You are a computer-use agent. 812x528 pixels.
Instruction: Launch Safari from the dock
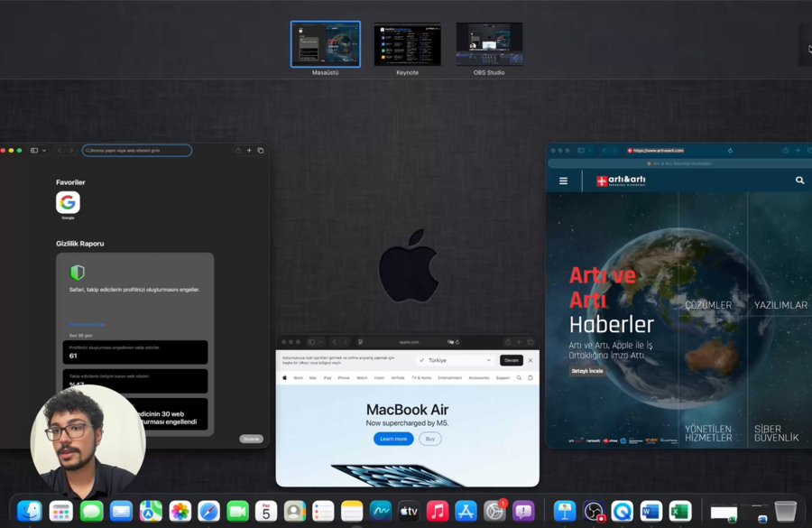208,512
